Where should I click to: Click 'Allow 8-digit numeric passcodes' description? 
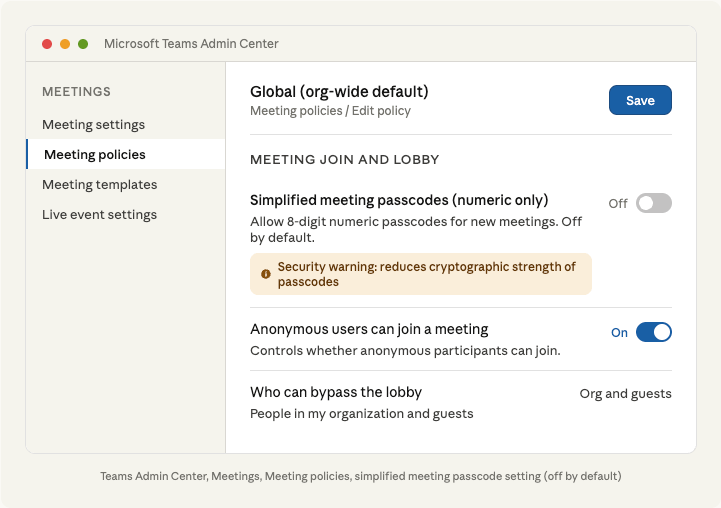pos(416,229)
